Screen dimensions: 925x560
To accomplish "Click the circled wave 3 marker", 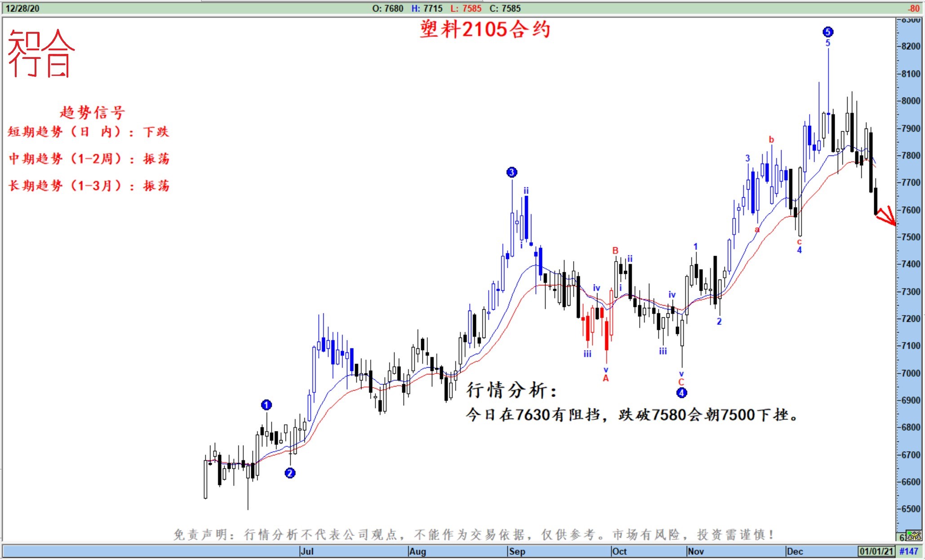I will (511, 172).
